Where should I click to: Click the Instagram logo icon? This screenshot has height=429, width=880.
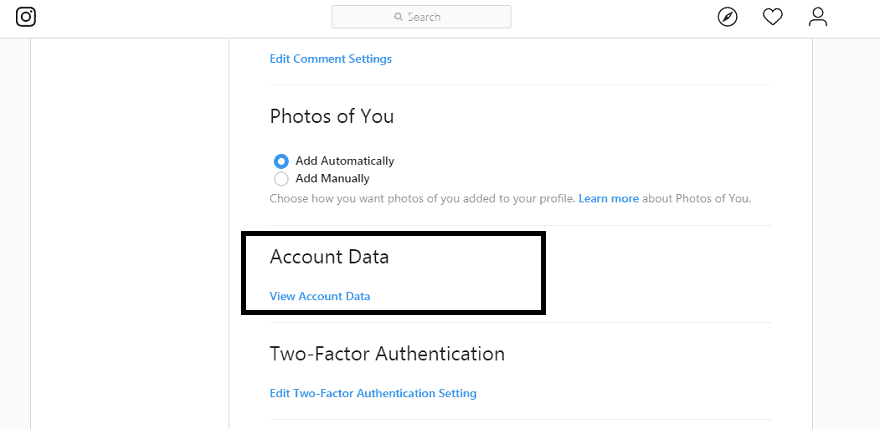(26, 17)
